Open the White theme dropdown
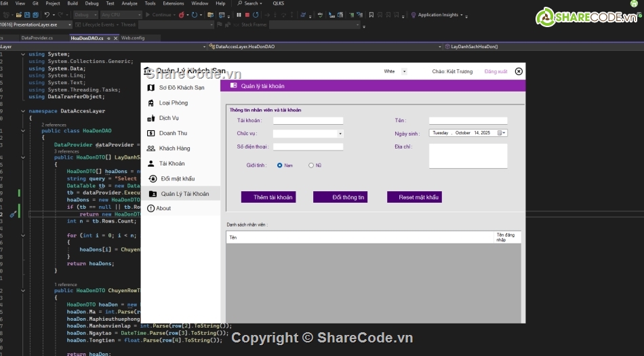Viewport: 644px width, 356px height. coord(405,71)
